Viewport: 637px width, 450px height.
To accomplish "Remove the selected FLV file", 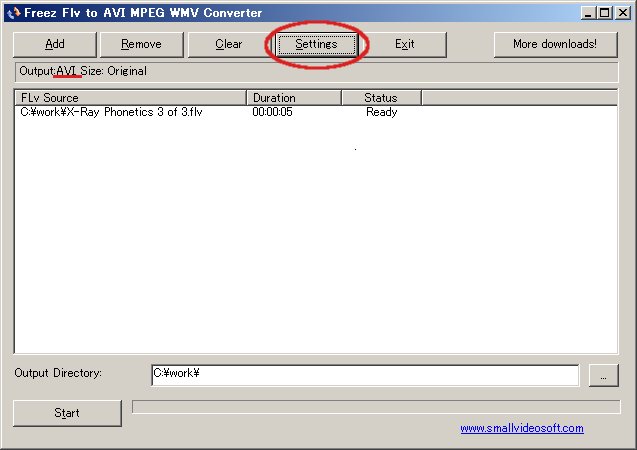I will tap(141, 44).
